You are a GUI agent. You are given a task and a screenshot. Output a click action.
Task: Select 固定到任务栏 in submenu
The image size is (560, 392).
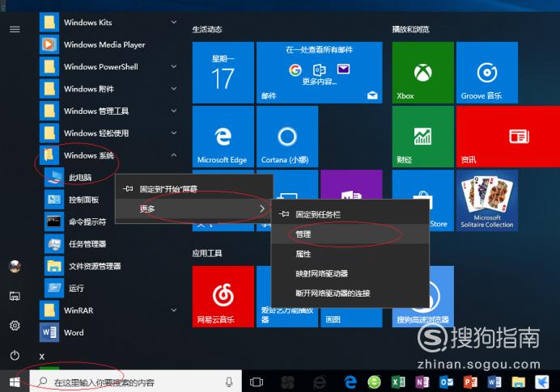350,214
